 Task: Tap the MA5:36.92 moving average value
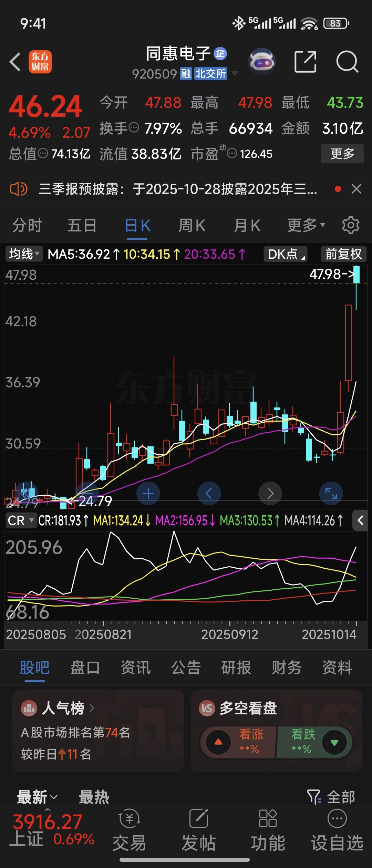pos(84,254)
